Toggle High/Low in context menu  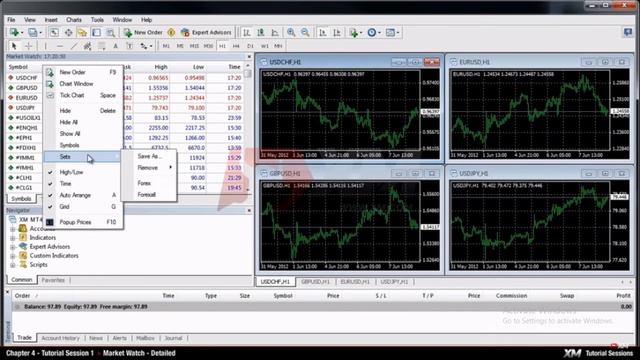pos(83,172)
